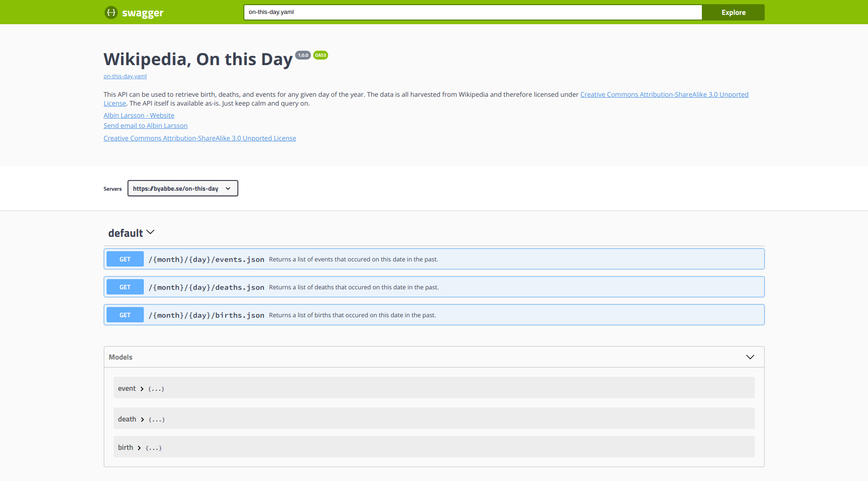Click the OAS3 badge
This screenshot has height=481, width=868.
pyautogui.click(x=321, y=55)
